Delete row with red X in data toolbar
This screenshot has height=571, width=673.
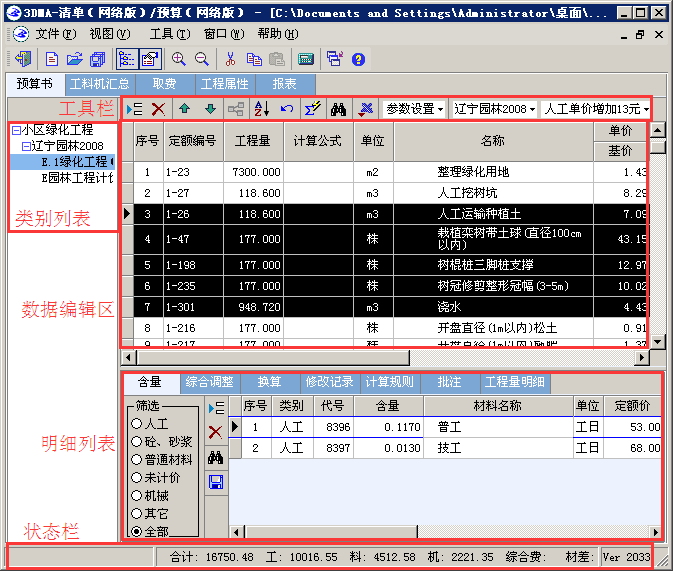coord(158,109)
